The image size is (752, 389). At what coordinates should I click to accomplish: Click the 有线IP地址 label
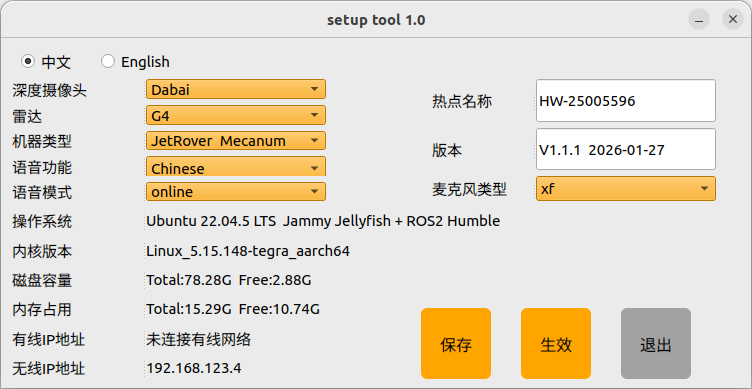pos(49,340)
